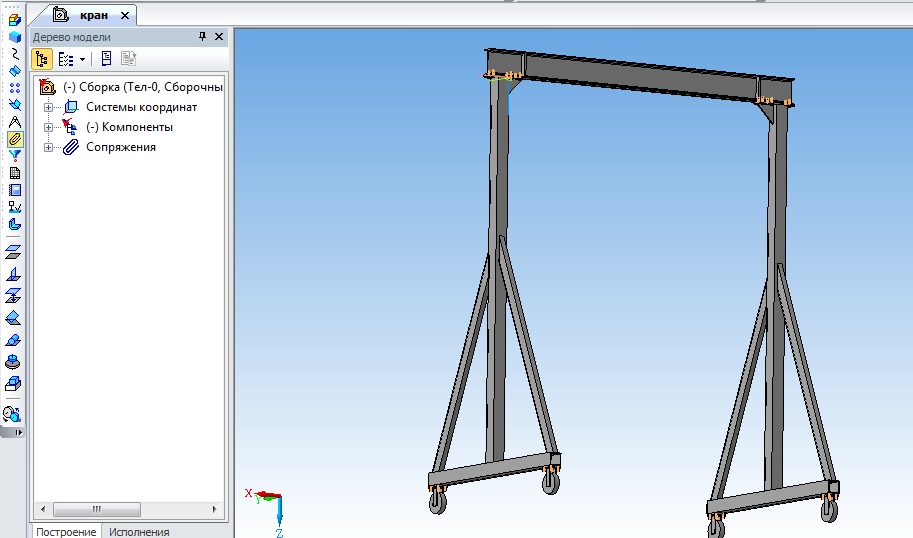
Task: Open the mechanics animation gears icon
Action: 12,414
